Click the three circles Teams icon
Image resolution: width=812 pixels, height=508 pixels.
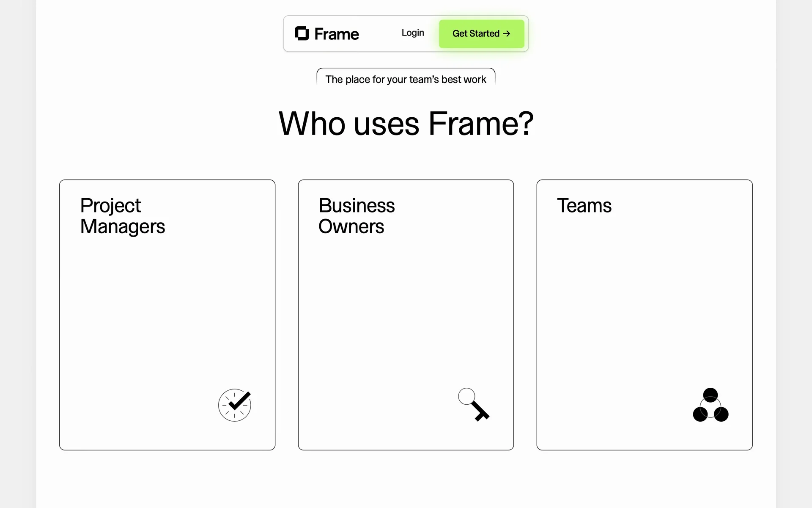pos(710,405)
